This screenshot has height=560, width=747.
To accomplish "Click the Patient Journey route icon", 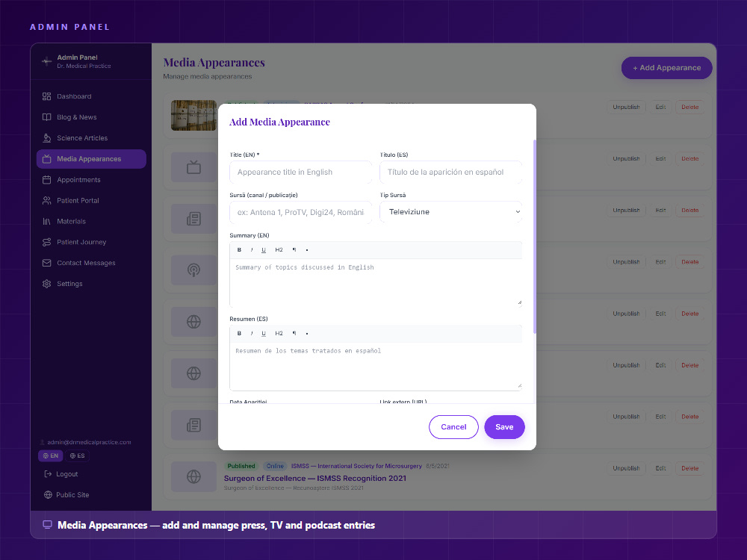I will 46,242.
